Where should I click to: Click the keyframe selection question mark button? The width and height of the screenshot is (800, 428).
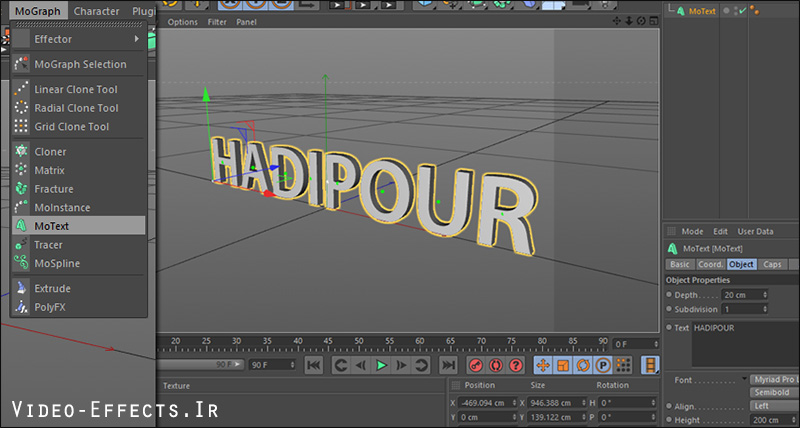point(516,365)
